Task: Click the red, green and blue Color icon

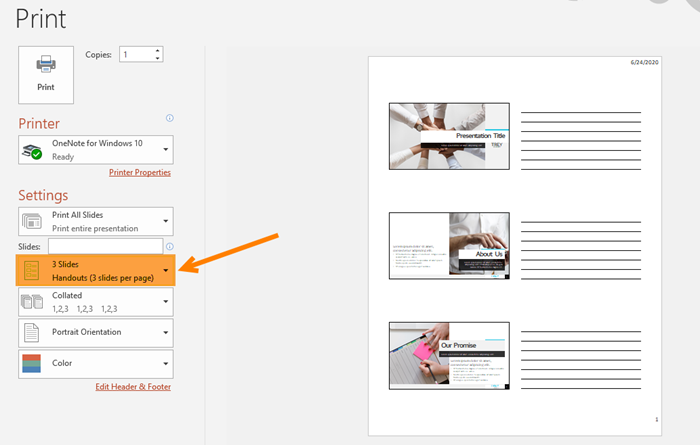Action: [x=31, y=364]
